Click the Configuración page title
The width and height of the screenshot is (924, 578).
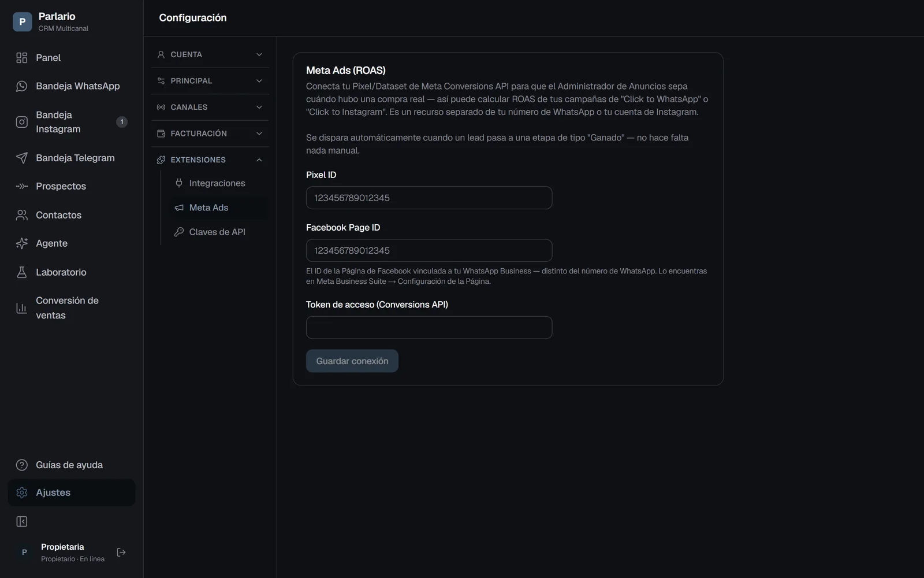click(x=193, y=18)
